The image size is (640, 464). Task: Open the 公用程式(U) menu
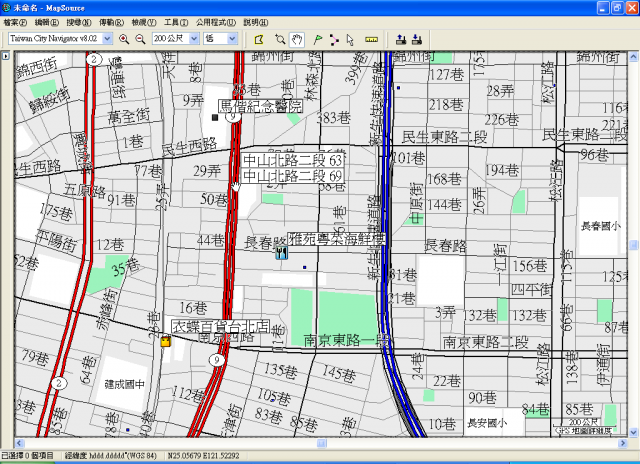pos(216,22)
